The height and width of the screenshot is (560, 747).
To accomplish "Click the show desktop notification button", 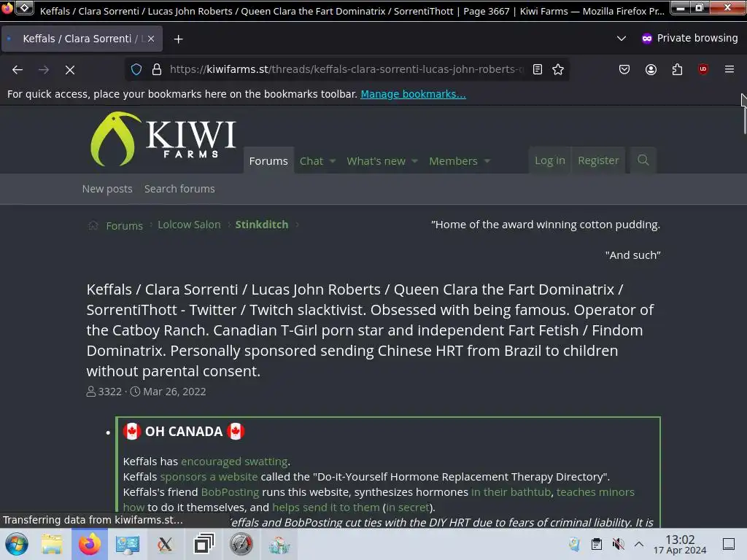I will [x=729, y=544].
